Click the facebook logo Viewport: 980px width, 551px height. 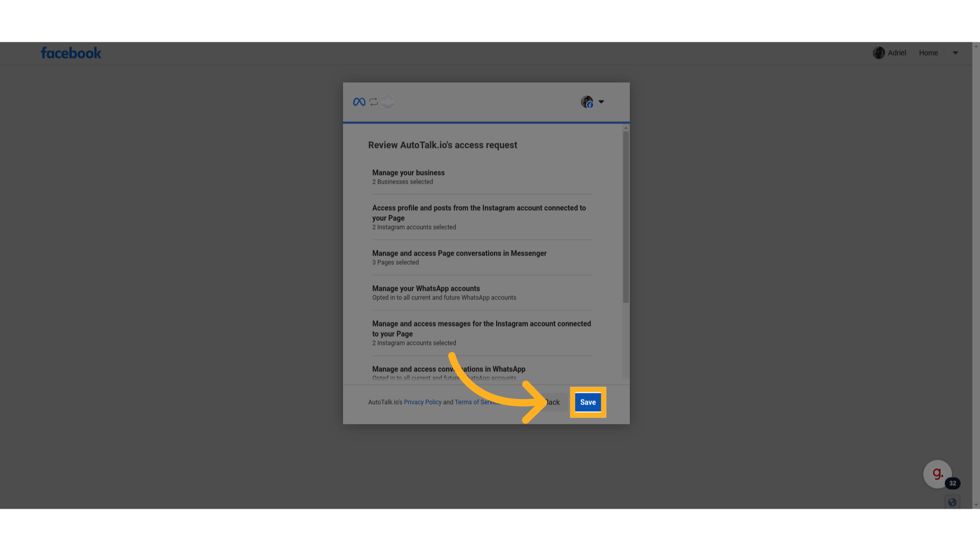(71, 53)
